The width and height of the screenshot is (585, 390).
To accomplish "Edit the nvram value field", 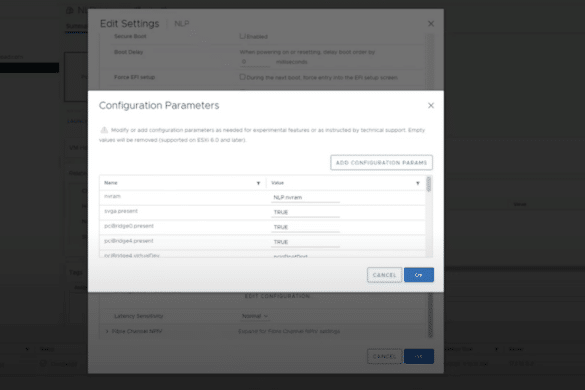I will [x=305, y=198].
